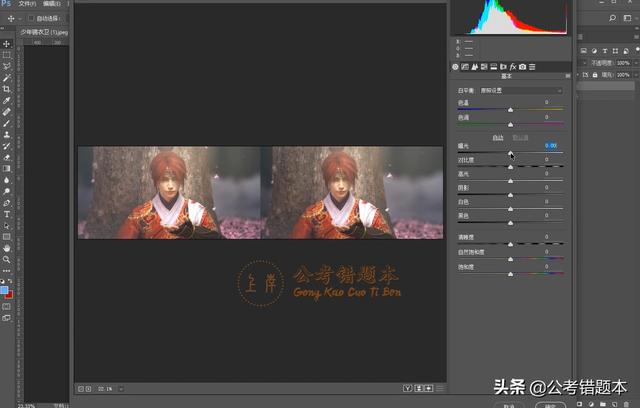Select the Eraser tool

[7, 157]
